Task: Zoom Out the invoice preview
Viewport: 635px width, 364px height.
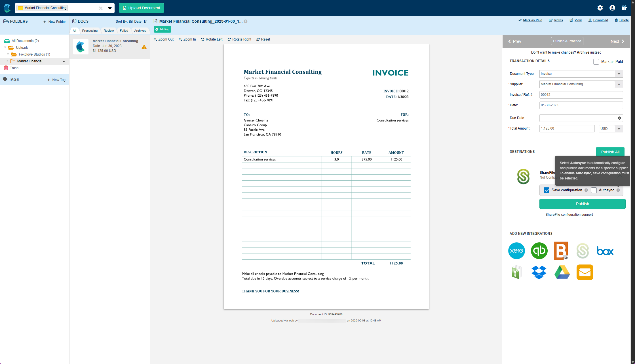Action: (x=164, y=39)
